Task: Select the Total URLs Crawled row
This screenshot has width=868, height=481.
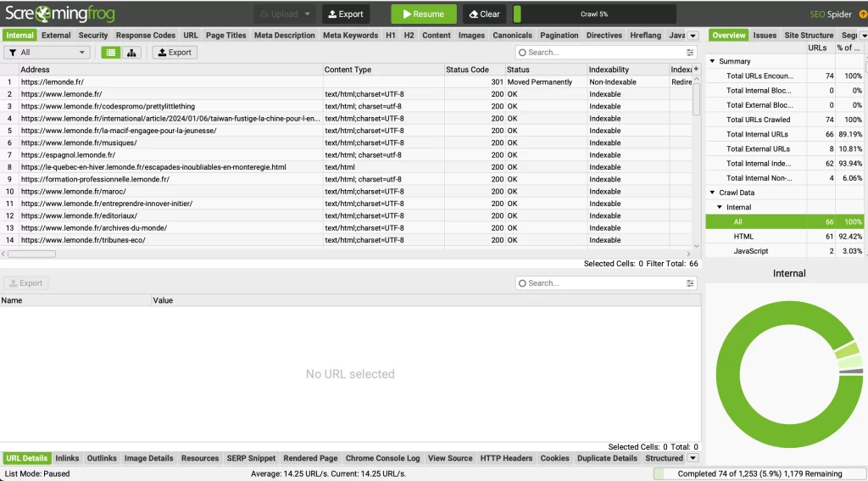Action: 784,120
